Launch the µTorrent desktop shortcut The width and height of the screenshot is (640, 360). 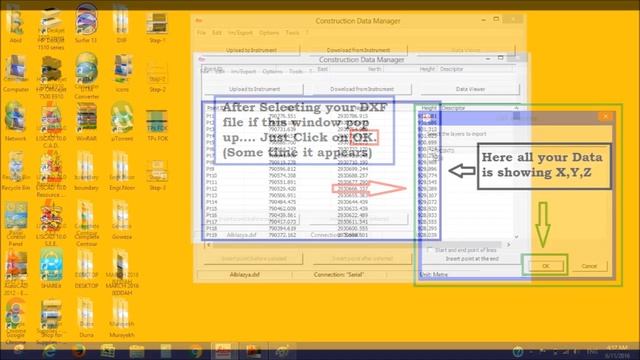122,122
